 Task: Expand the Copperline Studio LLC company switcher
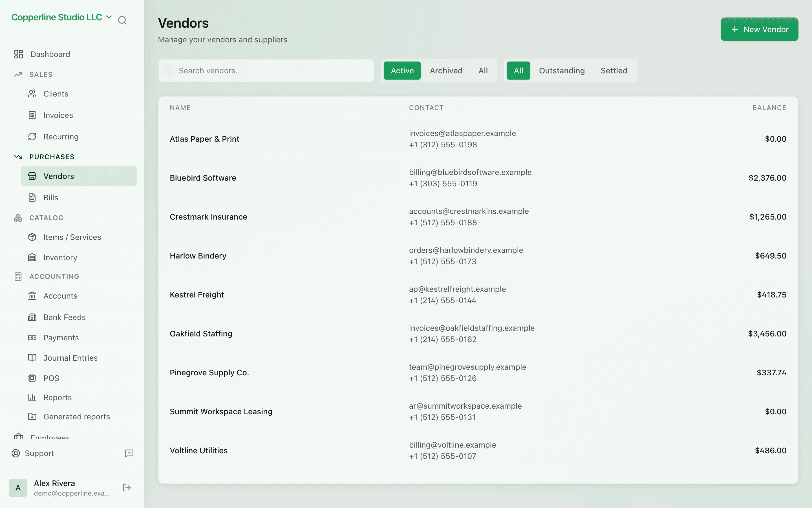(61, 17)
